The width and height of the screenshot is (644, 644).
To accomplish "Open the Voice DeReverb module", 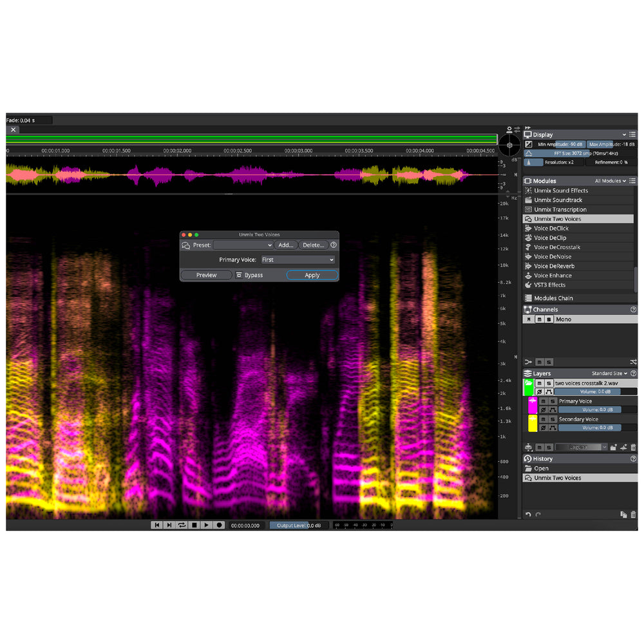I will (578, 266).
